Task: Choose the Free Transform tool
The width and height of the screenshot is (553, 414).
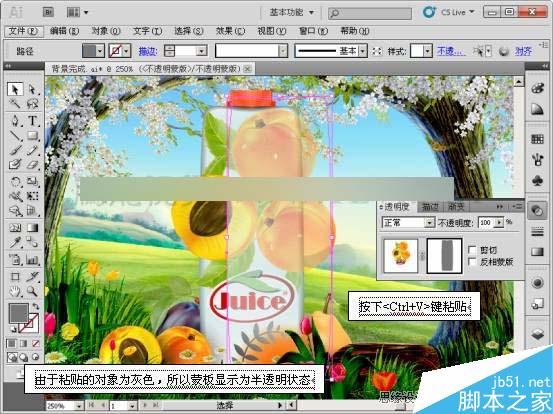Action: pyautogui.click(x=32, y=196)
